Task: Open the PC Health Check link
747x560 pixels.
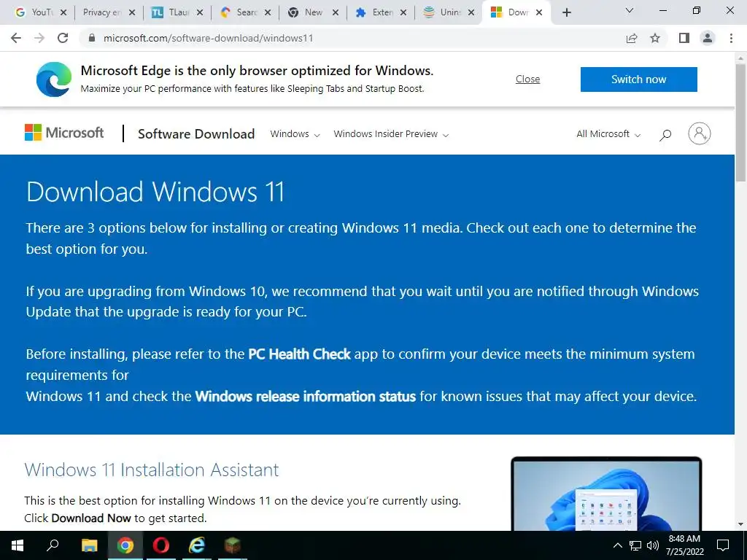Action: point(299,354)
